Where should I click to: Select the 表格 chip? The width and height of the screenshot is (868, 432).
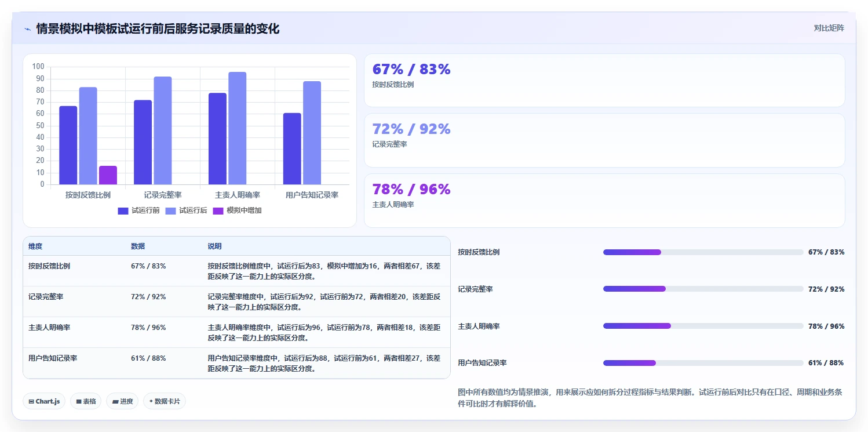pos(86,401)
